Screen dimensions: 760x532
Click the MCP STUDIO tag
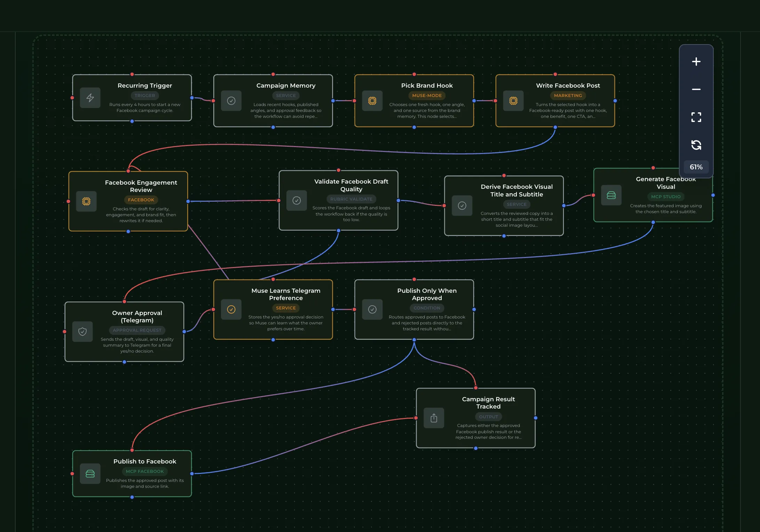(666, 196)
